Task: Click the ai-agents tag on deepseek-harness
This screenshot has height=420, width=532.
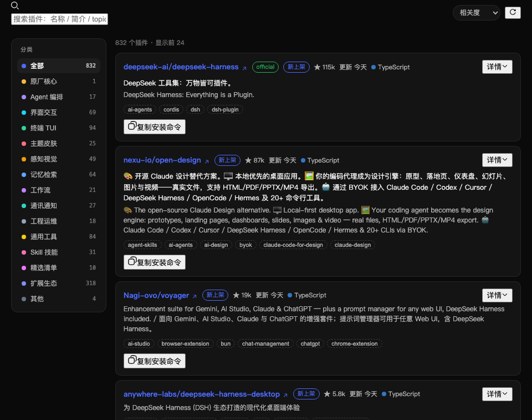Action: coord(140,109)
